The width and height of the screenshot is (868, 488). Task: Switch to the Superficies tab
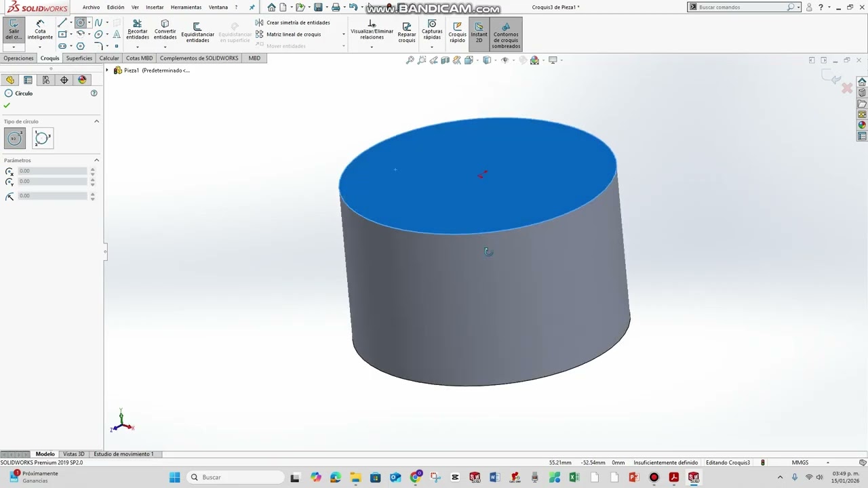pyautogui.click(x=79, y=58)
